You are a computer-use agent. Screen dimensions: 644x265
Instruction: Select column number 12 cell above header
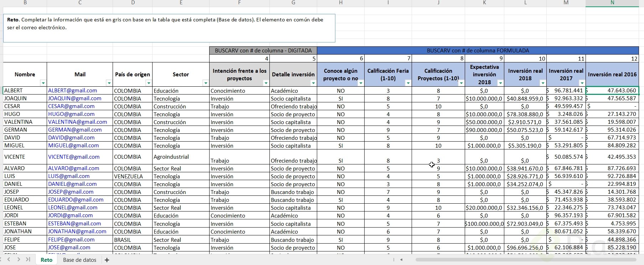612,58
